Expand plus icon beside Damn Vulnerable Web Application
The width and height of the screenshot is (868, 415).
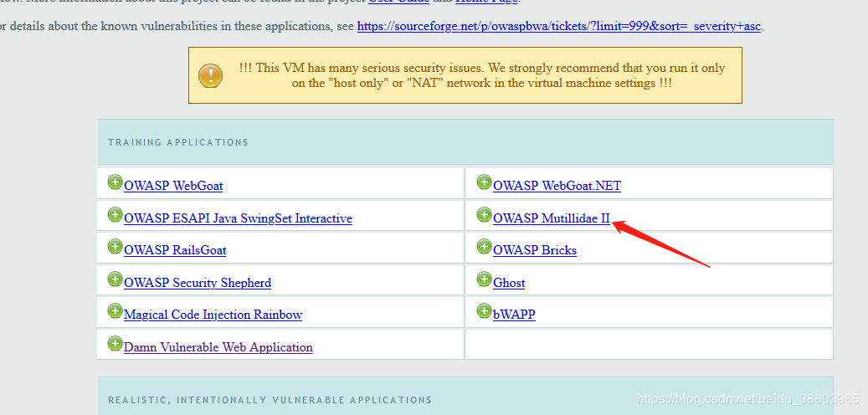click(115, 344)
